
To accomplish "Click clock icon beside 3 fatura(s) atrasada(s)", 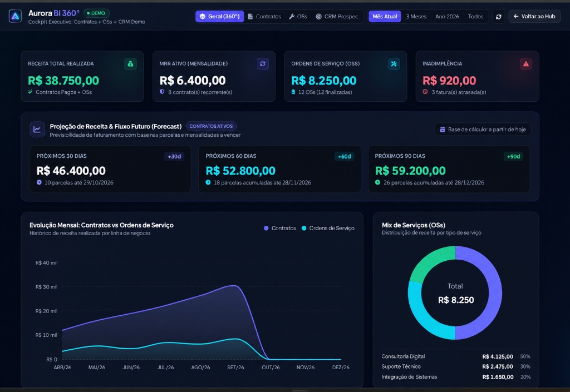I will pos(425,92).
